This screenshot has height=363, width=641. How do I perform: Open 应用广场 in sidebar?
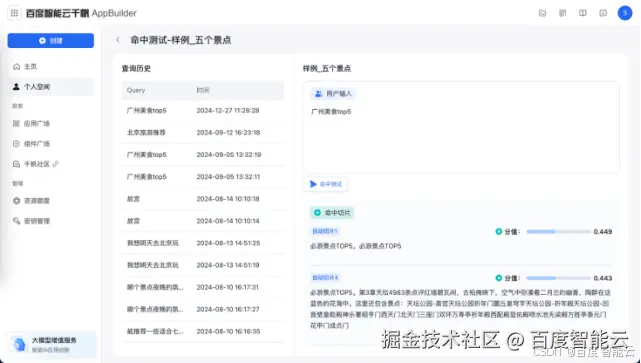coord(51,123)
